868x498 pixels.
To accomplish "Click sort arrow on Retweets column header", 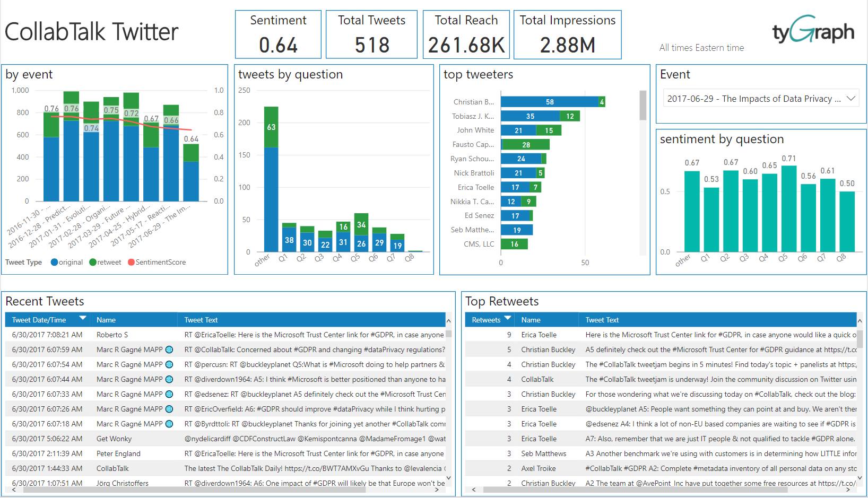I will tap(508, 318).
